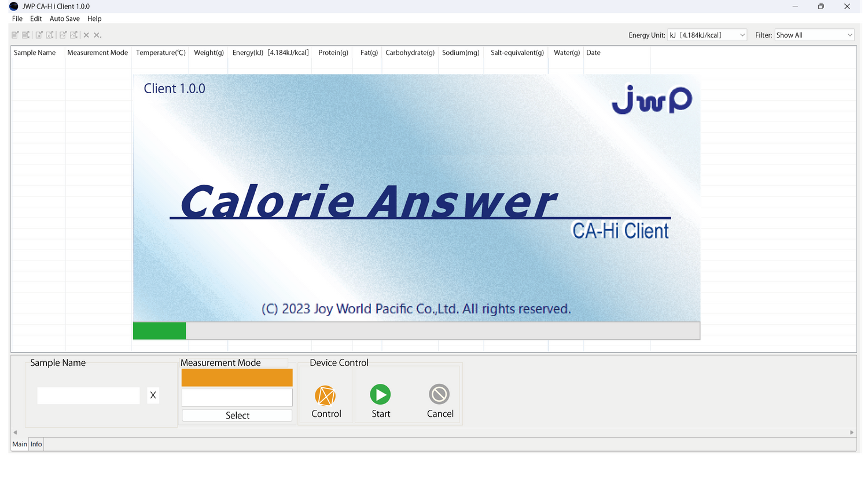Open the Edit menu

click(x=36, y=19)
